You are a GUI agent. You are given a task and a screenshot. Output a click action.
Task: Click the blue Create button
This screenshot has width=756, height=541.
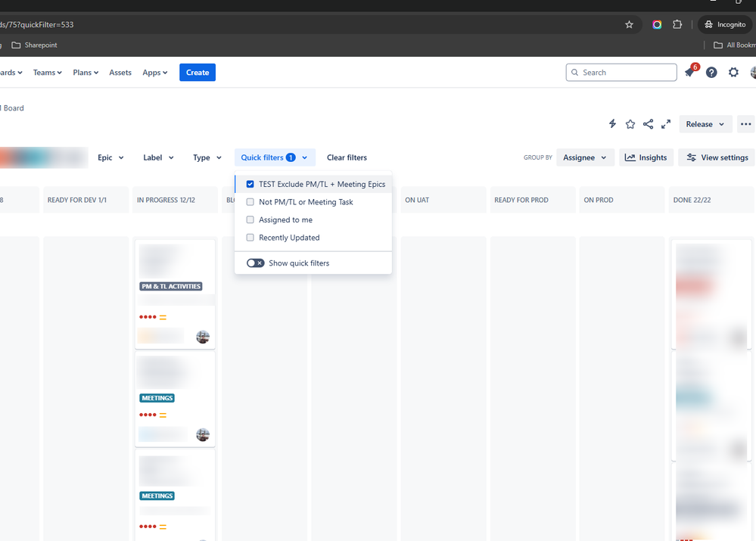click(x=198, y=73)
